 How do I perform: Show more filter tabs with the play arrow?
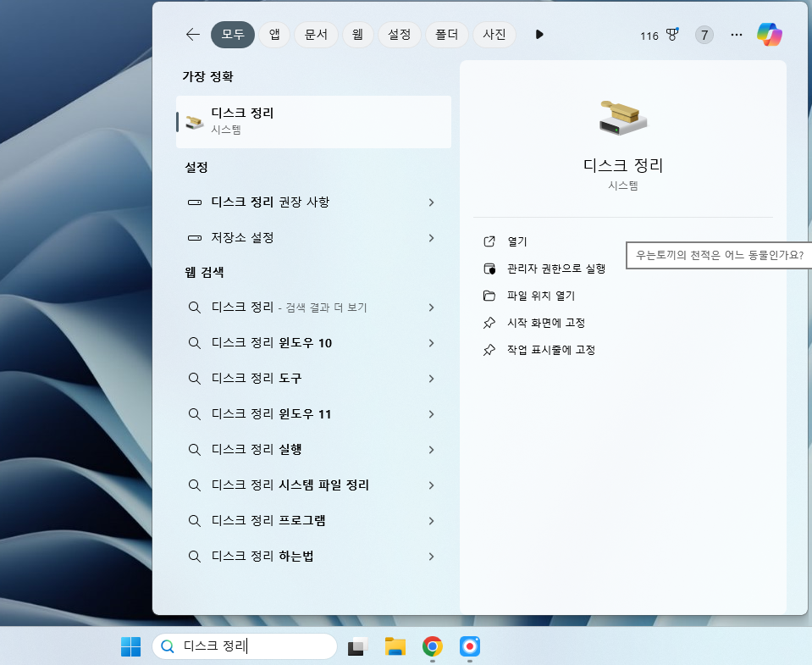click(539, 35)
